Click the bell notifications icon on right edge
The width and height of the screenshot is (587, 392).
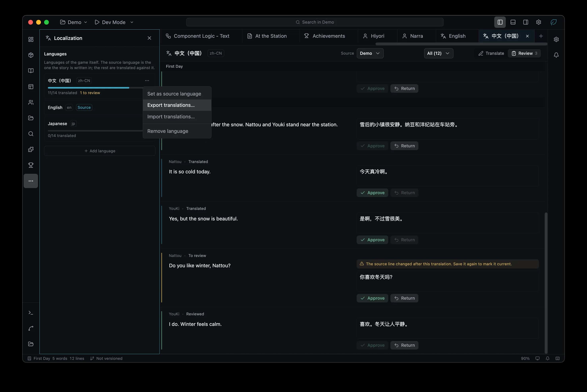pyautogui.click(x=556, y=55)
